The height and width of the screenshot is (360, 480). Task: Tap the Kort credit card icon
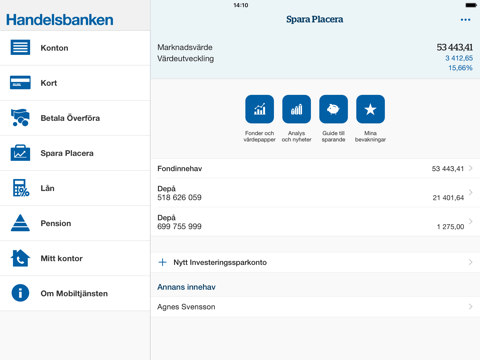(x=20, y=83)
